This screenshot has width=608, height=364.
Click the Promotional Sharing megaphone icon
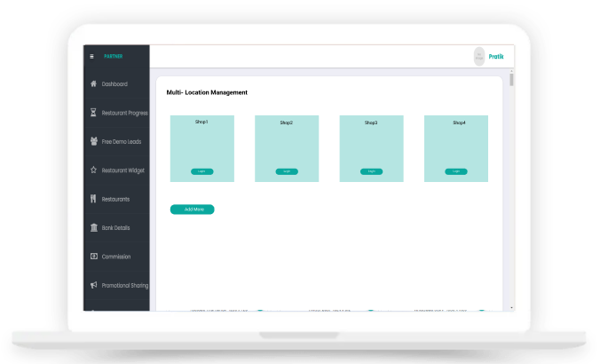tap(93, 285)
